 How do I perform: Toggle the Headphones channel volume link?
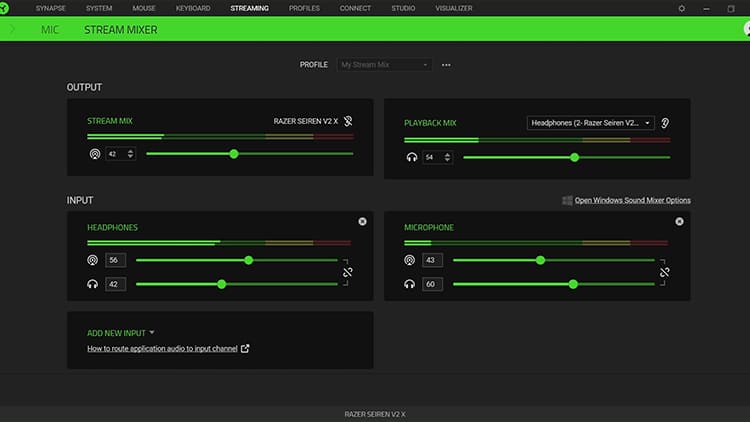coord(347,272)
